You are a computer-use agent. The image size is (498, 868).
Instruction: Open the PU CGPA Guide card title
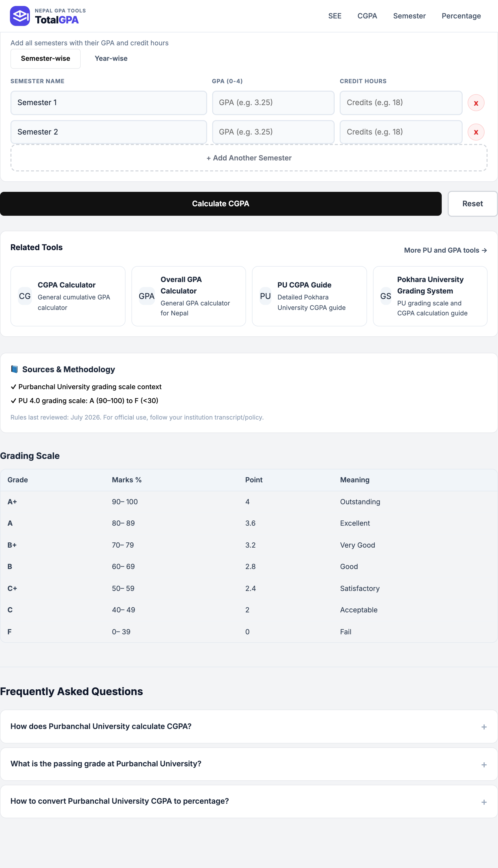coord(304,285)
